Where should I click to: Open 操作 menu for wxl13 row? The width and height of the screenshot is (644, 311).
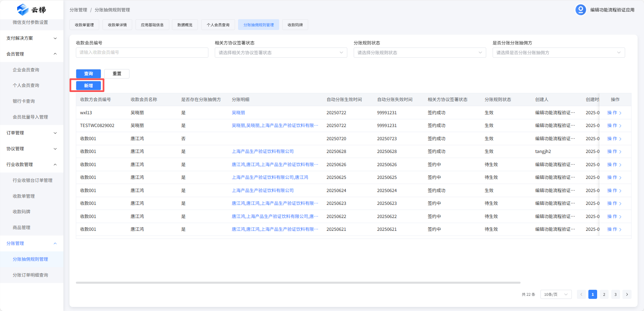(614, 113)
